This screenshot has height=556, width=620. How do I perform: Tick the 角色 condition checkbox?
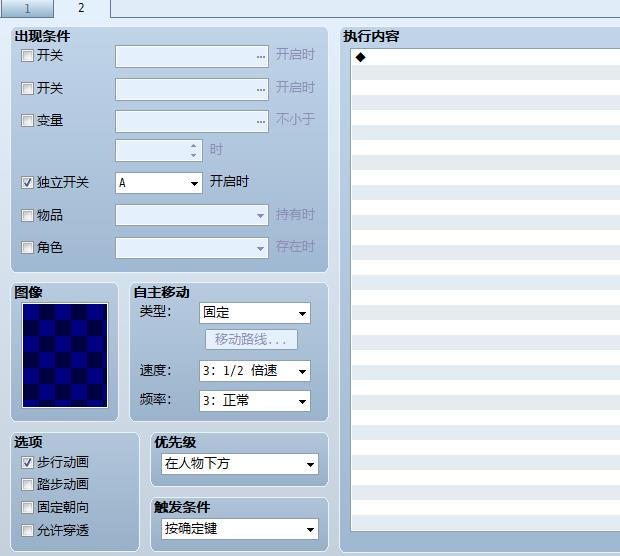coord(27,248)
